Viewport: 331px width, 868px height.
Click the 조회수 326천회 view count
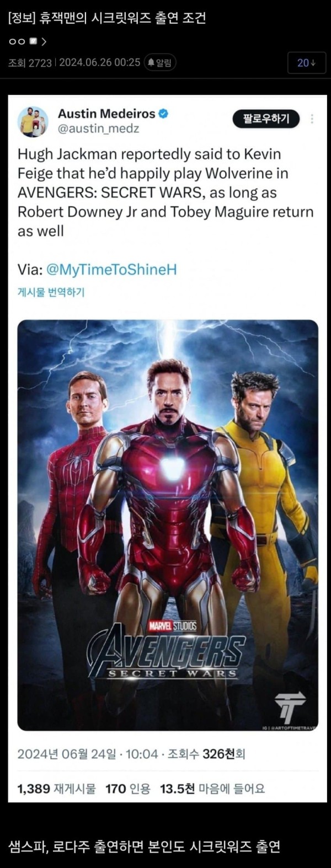tap(206, 754)
